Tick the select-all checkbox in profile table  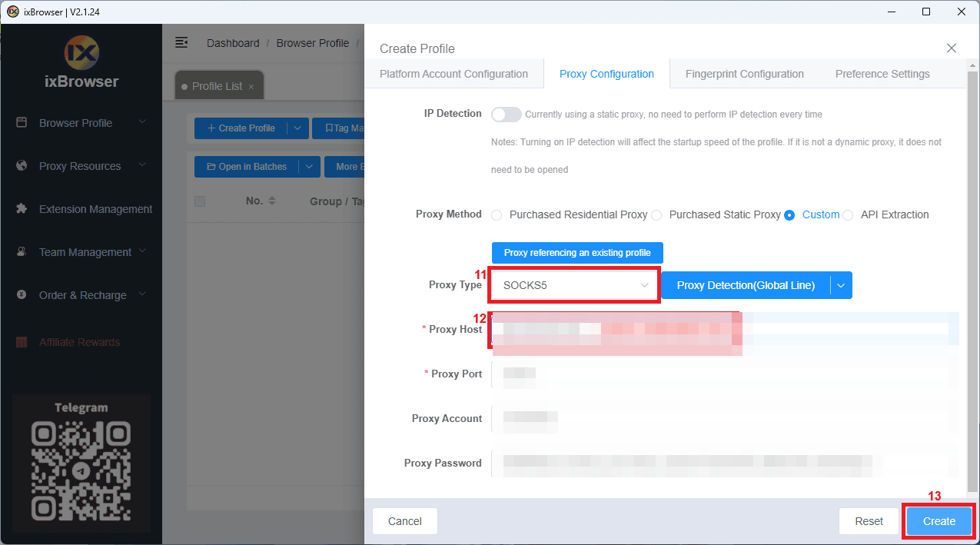pyautogui.click(x=200, y=201)
